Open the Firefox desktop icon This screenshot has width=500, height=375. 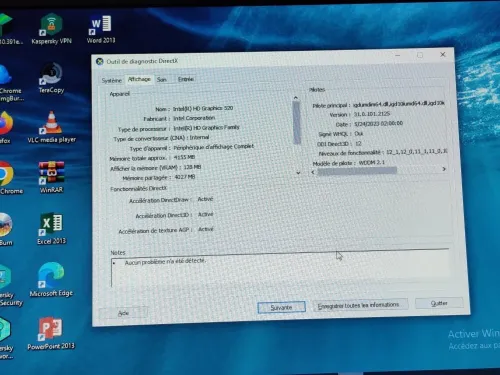coord(5,127)
